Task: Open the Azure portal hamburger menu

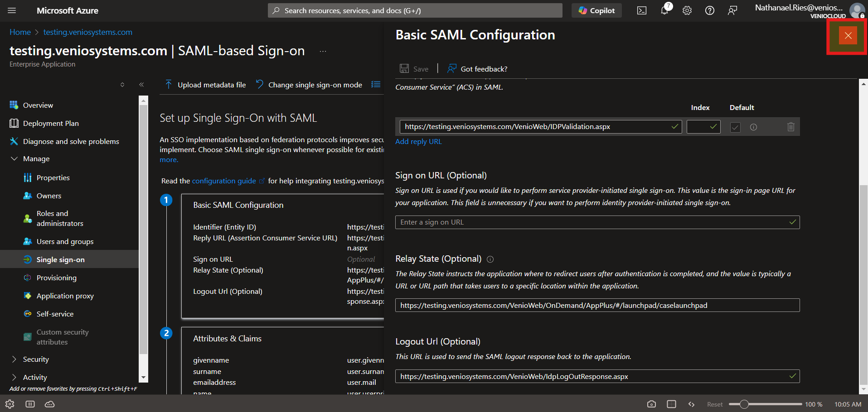Action: coord(12,10)
